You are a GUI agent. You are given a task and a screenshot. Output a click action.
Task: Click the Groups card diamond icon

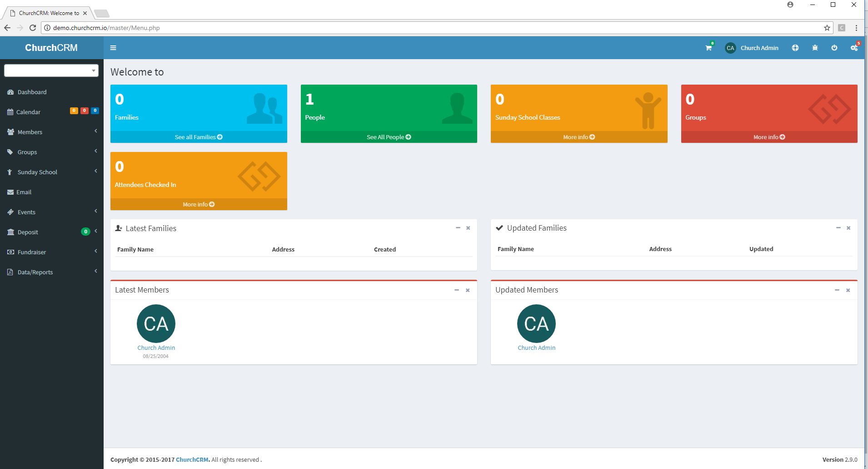829,109
